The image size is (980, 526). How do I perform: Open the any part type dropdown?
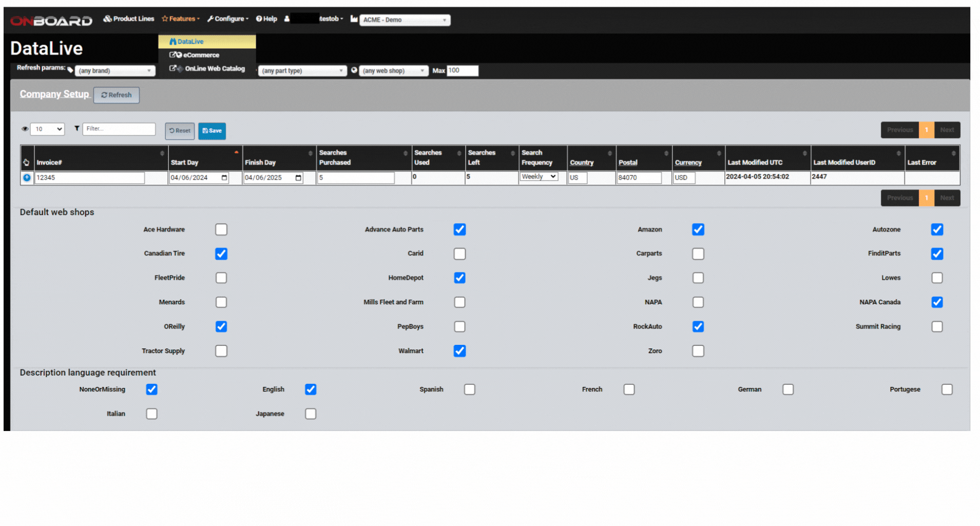tap(302, 71)
